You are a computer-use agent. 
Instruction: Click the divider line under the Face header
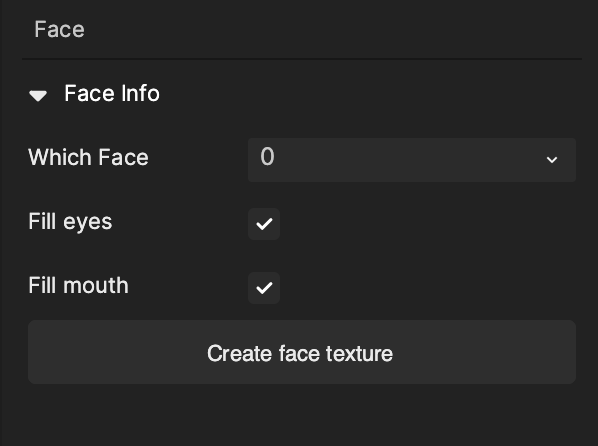click(x=302, y=59)
